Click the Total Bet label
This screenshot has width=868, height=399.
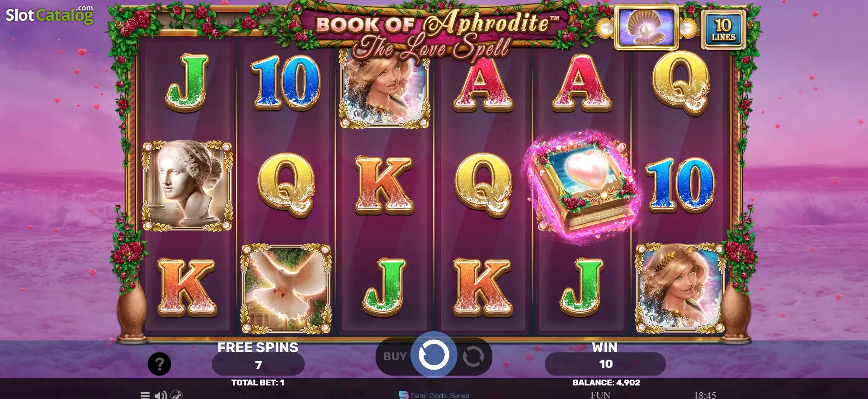point(258,383)
